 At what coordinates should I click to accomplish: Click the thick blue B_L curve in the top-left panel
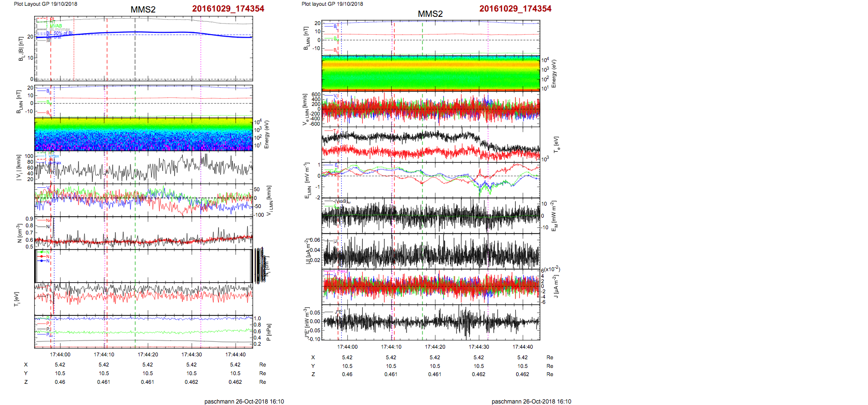pyautogui.click(x=144, y=32)
